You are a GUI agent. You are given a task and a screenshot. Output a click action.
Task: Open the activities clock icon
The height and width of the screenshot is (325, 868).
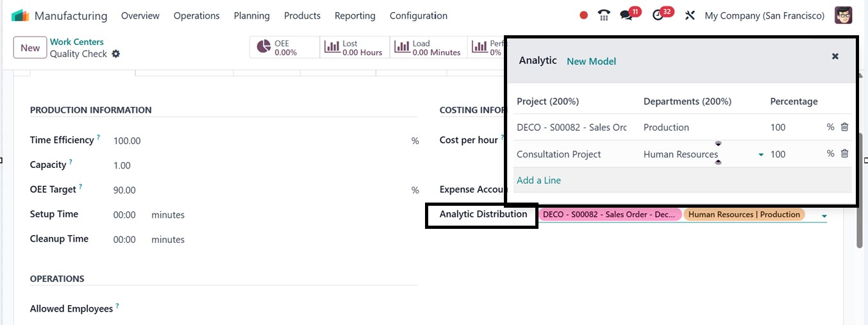coord(658,15)
